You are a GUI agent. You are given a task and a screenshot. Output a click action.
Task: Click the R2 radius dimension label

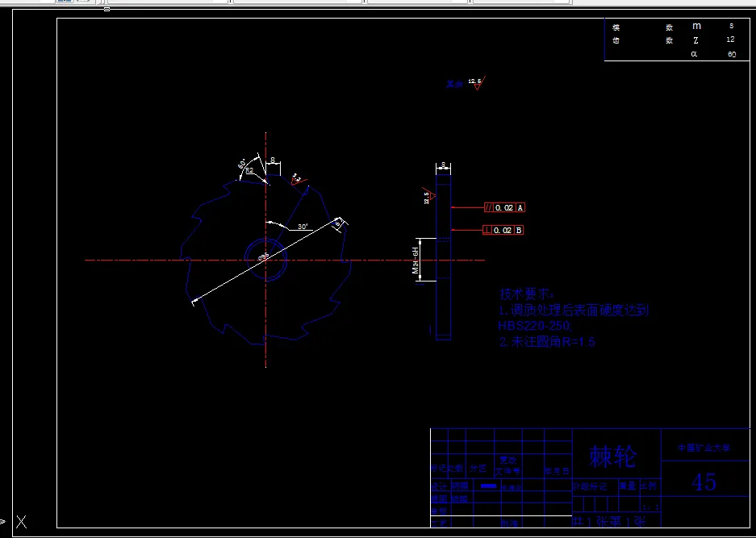(x=249, y=170)
